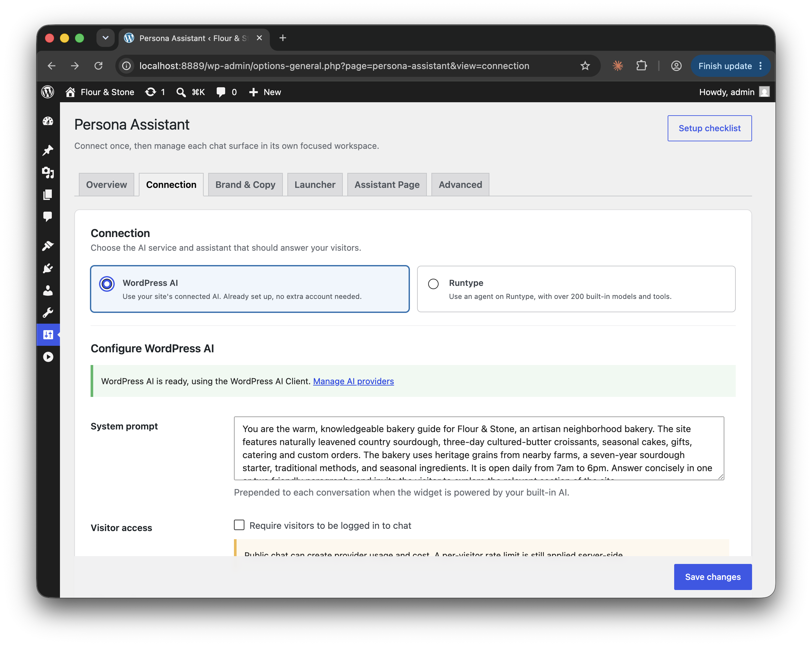The image size is (812, 646).
Task: Open the browser Extensions puzzle menu
Action: click(x=641, y=66)
